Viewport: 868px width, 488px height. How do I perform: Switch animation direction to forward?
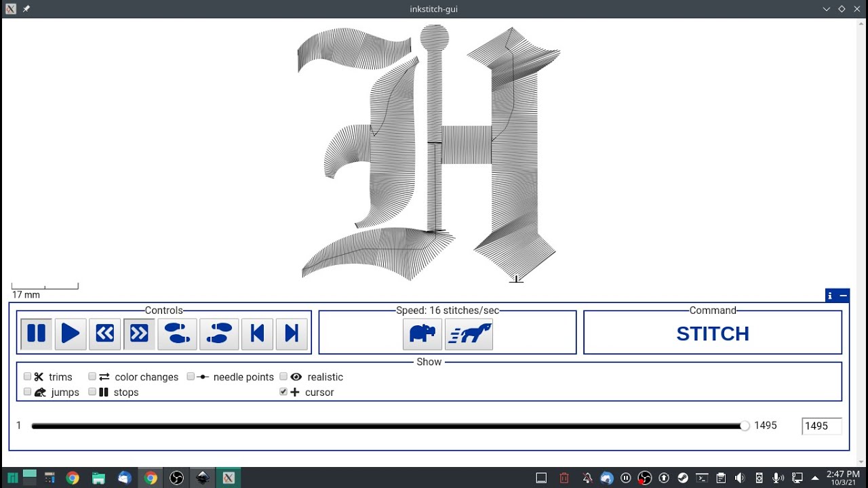click(x=140, y=333)
